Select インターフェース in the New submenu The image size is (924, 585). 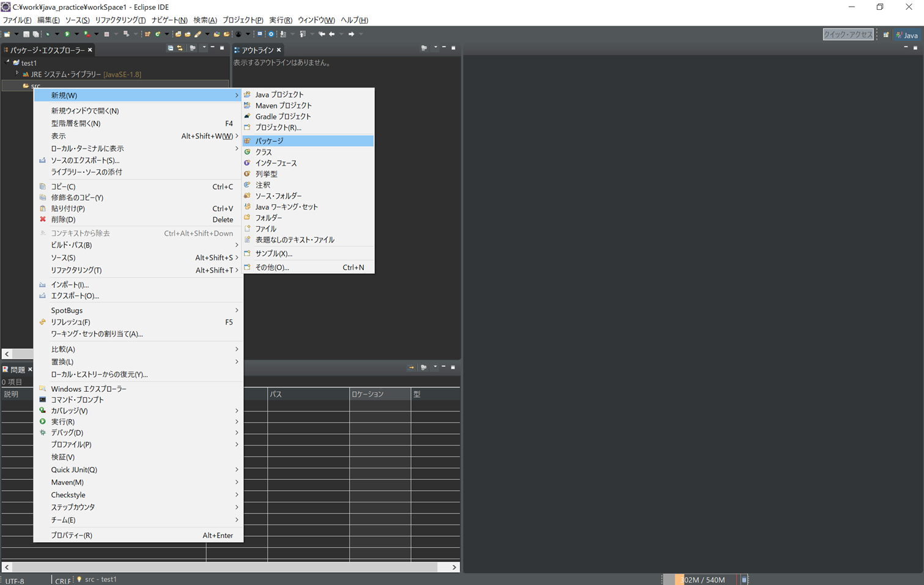pos(308,163)
